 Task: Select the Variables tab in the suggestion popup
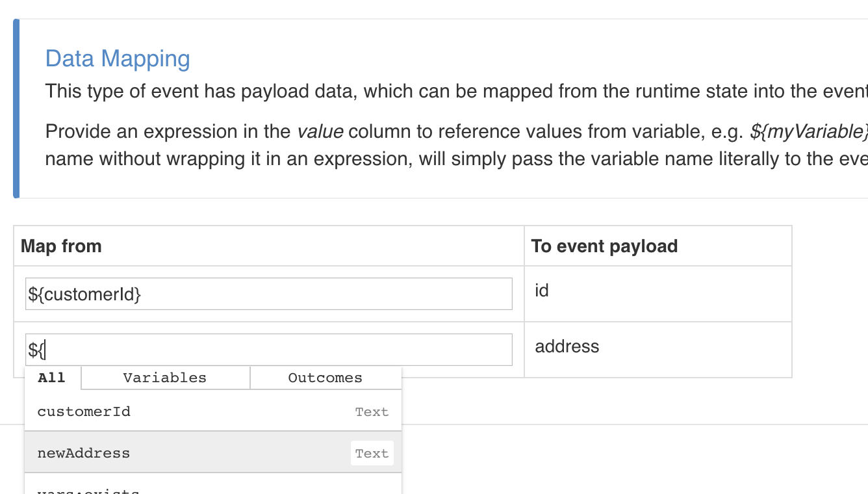click(x=165, y=378)
